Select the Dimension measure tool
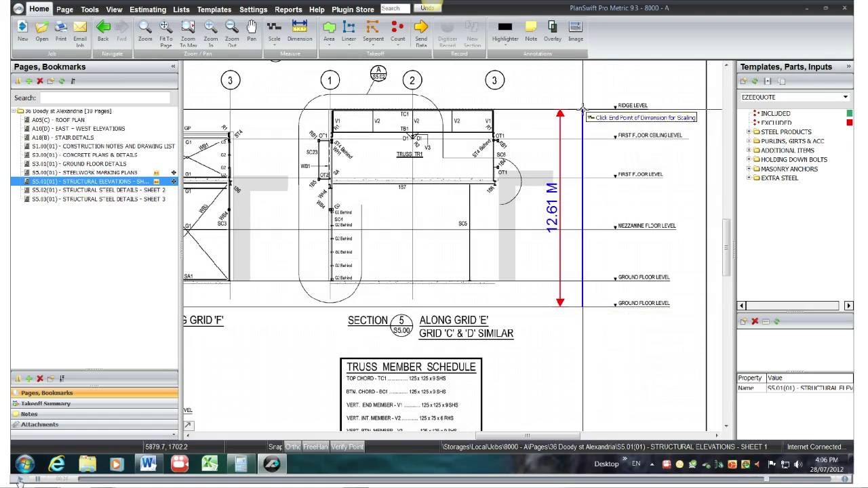 pos(299,27)
